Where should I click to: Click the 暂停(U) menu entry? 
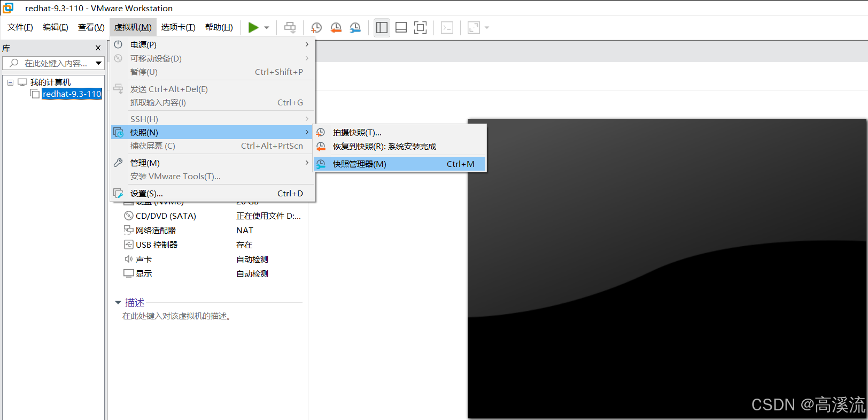(213, 72)
